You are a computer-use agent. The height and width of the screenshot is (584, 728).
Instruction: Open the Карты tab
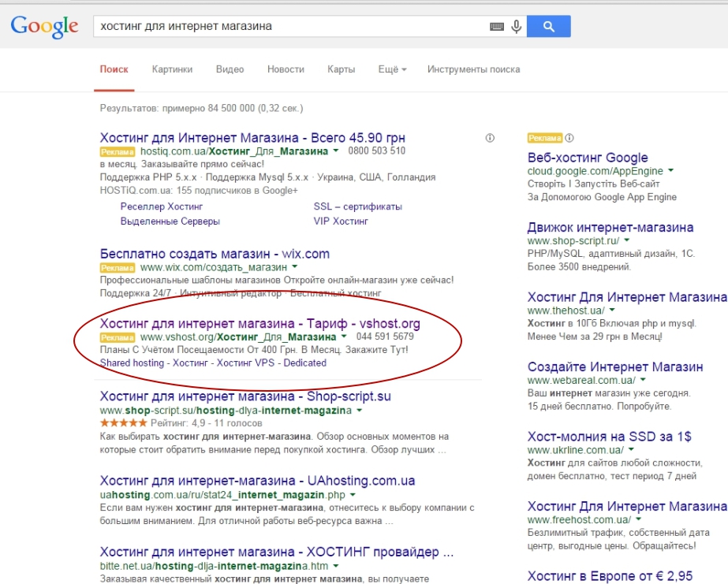pos(342,69)
